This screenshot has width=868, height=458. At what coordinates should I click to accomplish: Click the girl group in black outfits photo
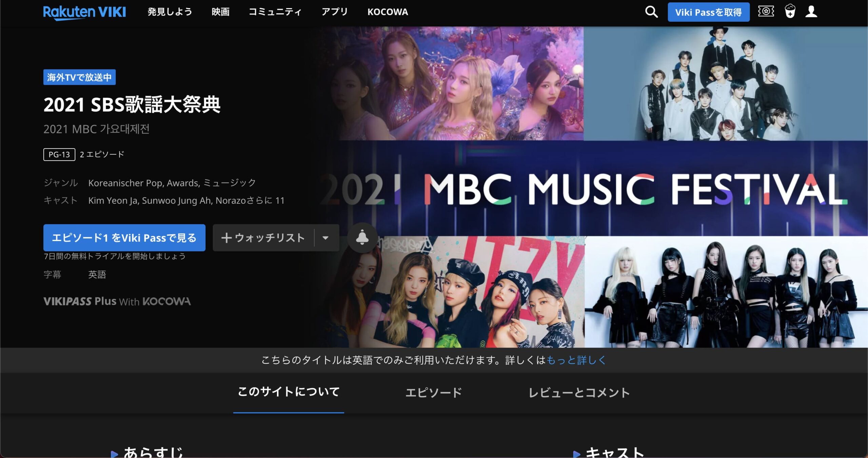[x=726, y=292]
